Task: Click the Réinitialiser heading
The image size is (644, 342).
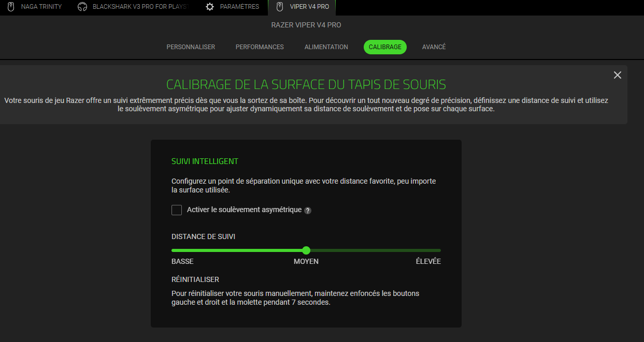Action: tap(195, 279)
